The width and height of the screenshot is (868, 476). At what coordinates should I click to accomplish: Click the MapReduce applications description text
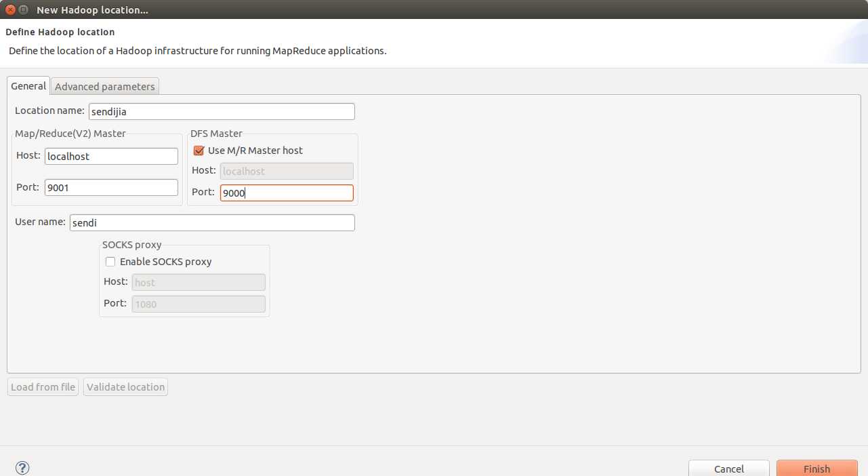(197, 51)
